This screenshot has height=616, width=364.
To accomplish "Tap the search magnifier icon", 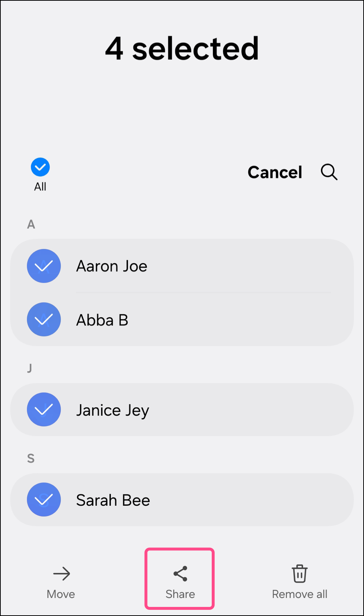I will [329, 172].
